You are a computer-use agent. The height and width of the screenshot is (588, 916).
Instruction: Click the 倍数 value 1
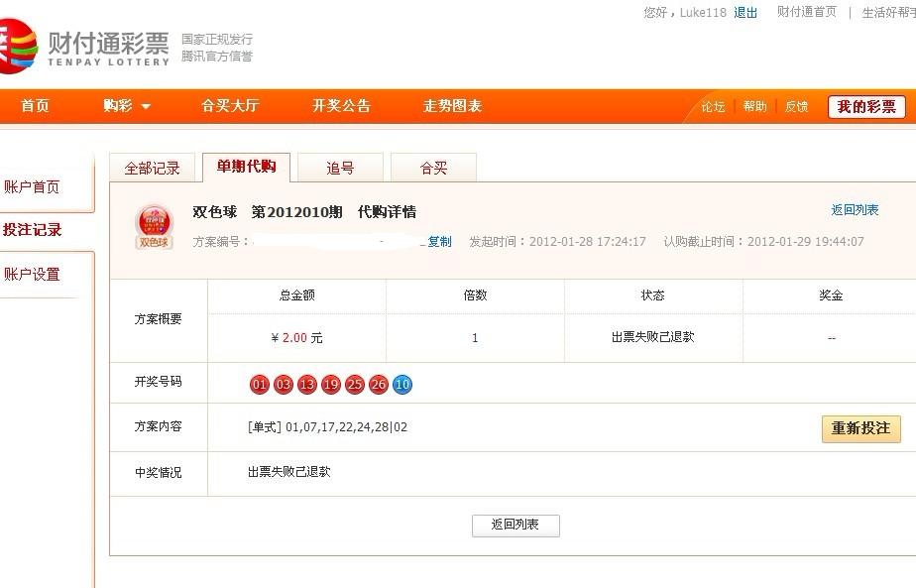475,338
